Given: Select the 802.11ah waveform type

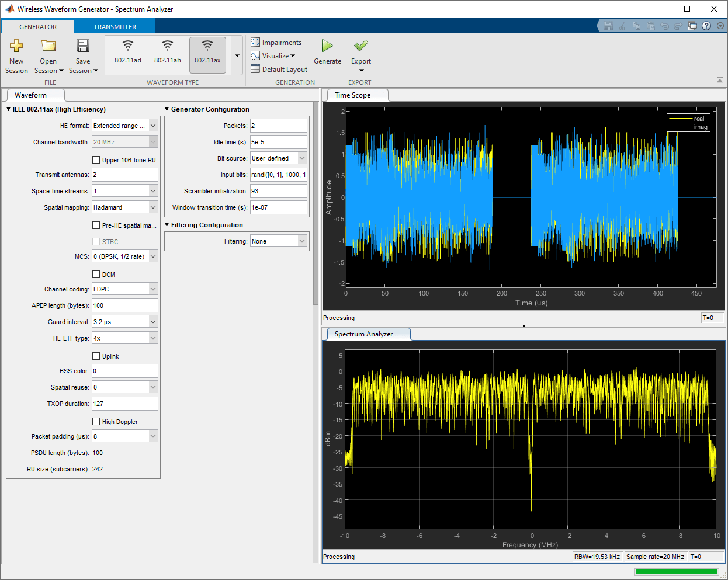Looking at the screenshot, I should (168, 53).
